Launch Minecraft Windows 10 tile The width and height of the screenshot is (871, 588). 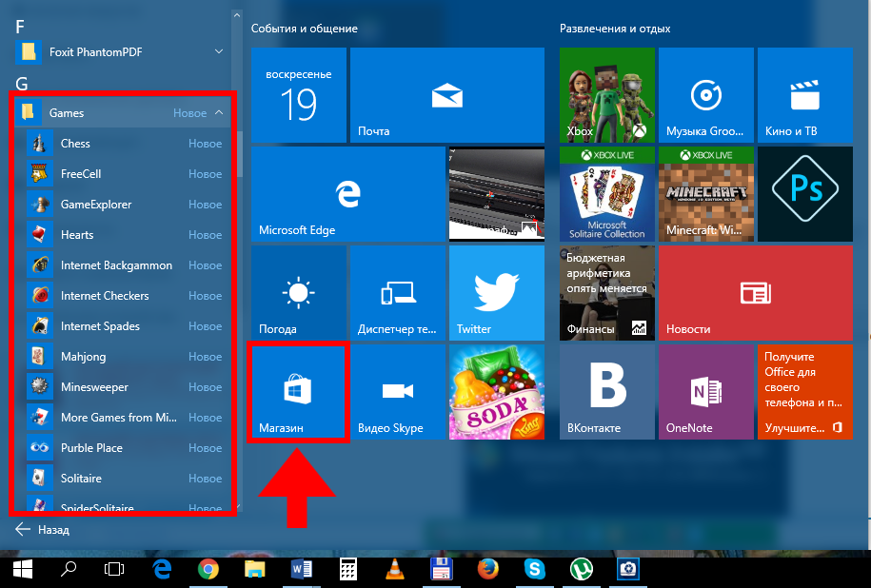pos(706,194)
